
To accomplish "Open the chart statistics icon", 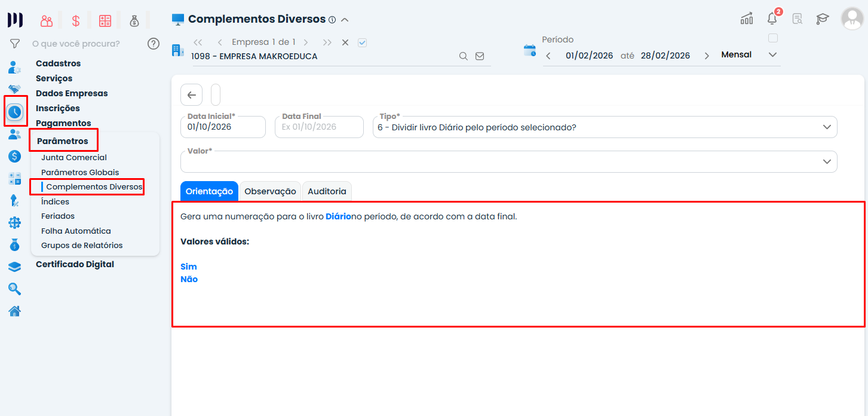I will tap(747, 19).
